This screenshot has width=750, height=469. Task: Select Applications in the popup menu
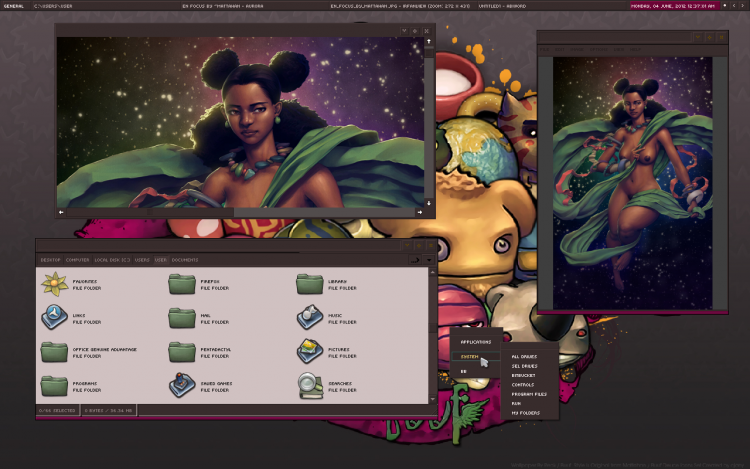(x=475, y=342)
